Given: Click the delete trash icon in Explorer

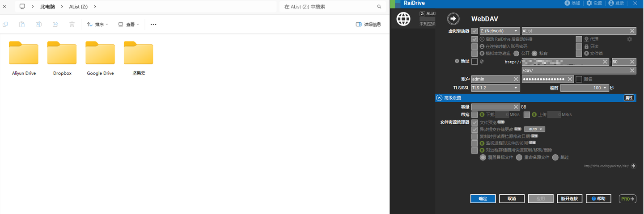Looking at the screenshot, I should 72,25.
